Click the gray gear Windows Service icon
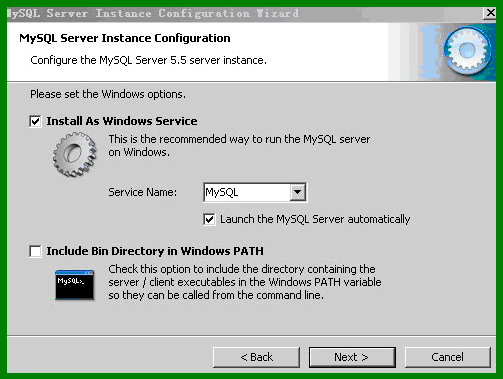503x379 pixels. tap(75, 154)
